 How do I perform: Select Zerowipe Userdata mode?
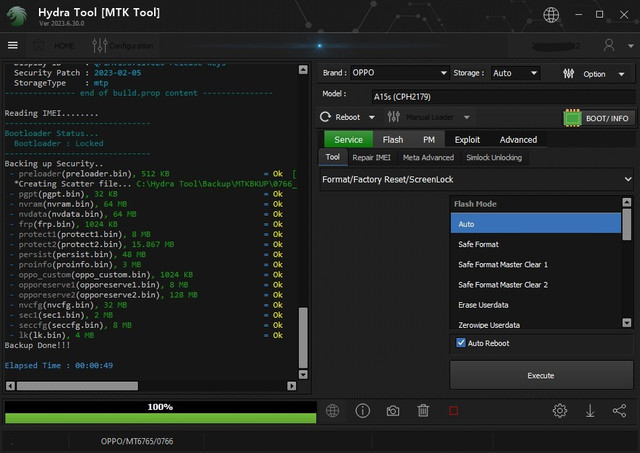click(536, 324)
